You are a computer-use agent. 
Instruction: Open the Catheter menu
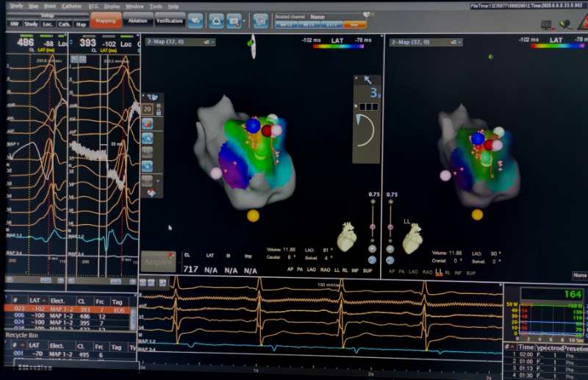pos(71,6)
